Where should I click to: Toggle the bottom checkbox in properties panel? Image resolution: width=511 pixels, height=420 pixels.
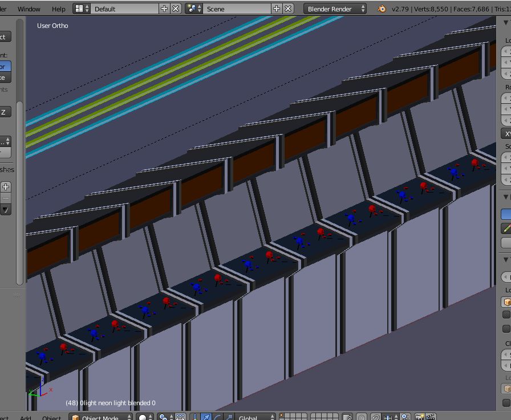pyautogui.click(x=506, y=402)
